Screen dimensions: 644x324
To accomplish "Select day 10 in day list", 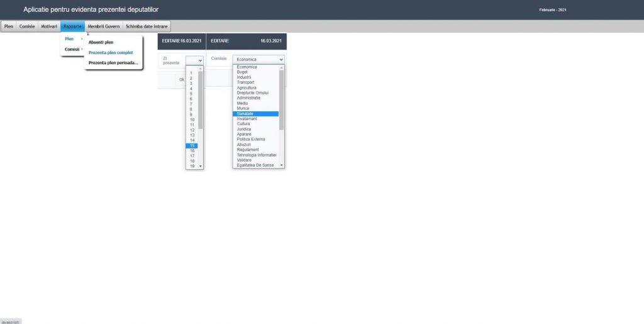I will click(192, 120).
